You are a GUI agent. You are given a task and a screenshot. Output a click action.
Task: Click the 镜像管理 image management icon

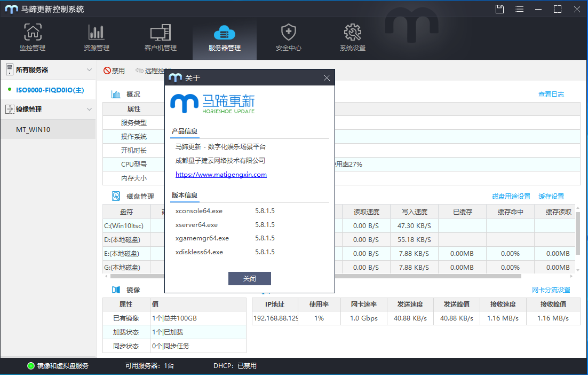pos(10,109)
